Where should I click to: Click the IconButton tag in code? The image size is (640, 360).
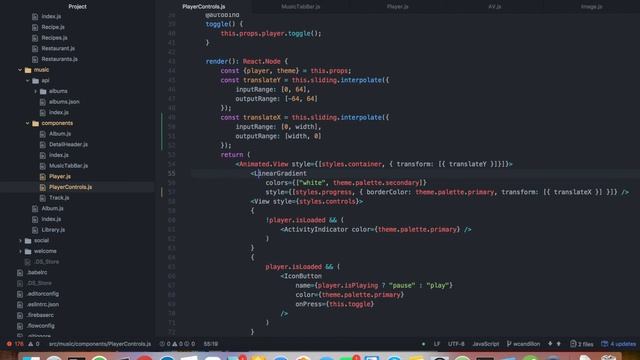click(302, 276)
